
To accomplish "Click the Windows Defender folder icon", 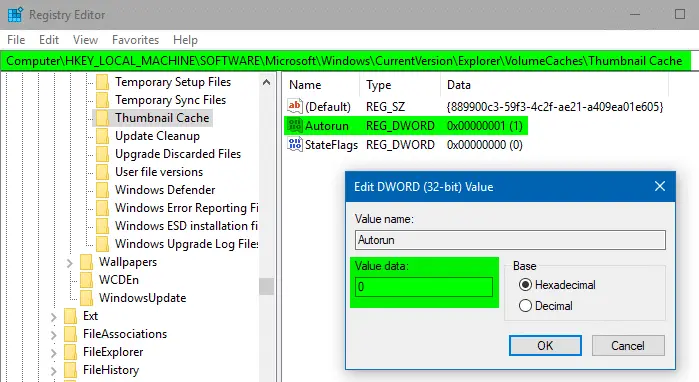I will click(x=103, y=190).
